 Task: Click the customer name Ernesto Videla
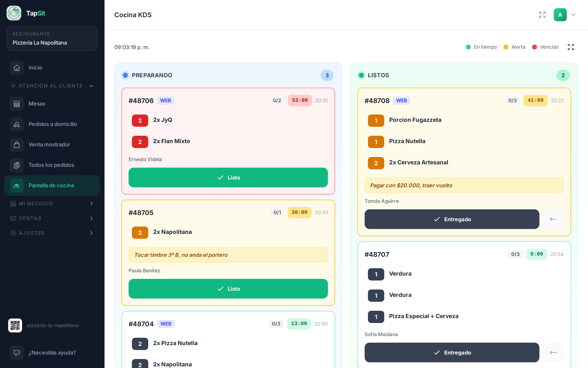click(x=145, y=159)
